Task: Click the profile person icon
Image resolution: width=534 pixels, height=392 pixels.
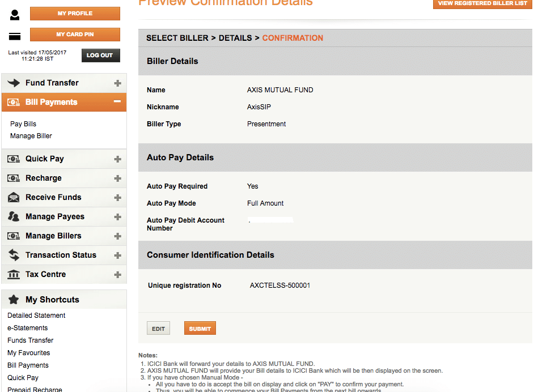Action: [15, 15]
